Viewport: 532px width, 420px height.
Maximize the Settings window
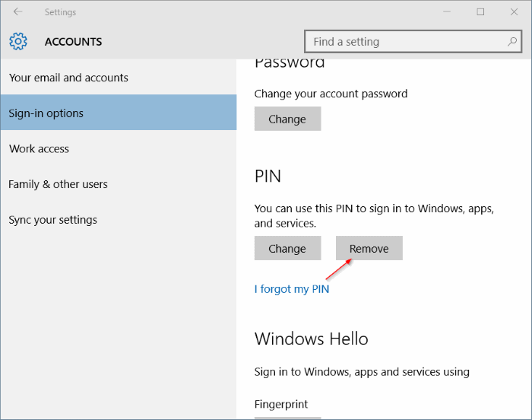pyautogui.click(x=480, y=12)
